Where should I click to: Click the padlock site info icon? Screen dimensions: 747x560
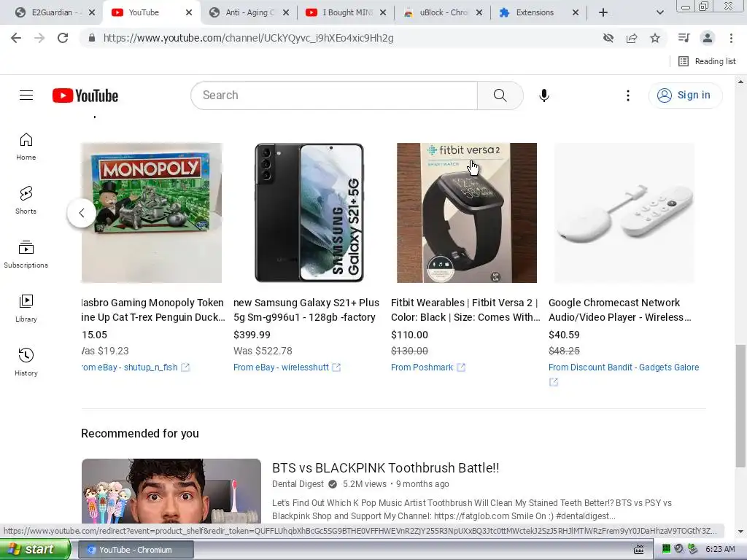point(92,38)
